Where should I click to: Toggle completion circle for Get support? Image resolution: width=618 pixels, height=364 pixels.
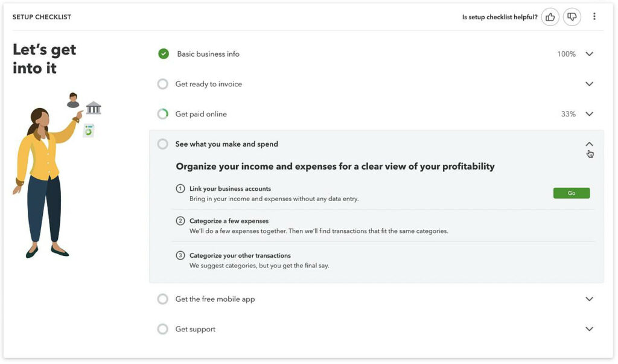tap(163, 328)
